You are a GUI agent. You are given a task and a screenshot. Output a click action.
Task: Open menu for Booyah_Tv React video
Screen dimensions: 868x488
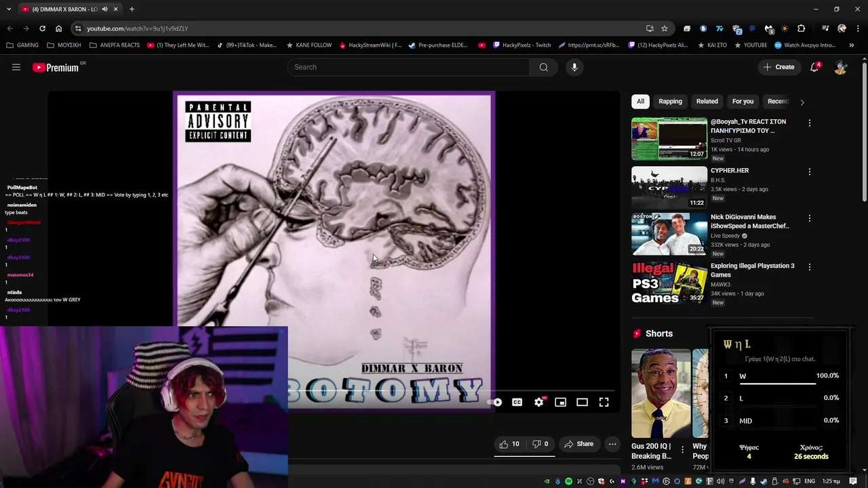coord(809,123)
